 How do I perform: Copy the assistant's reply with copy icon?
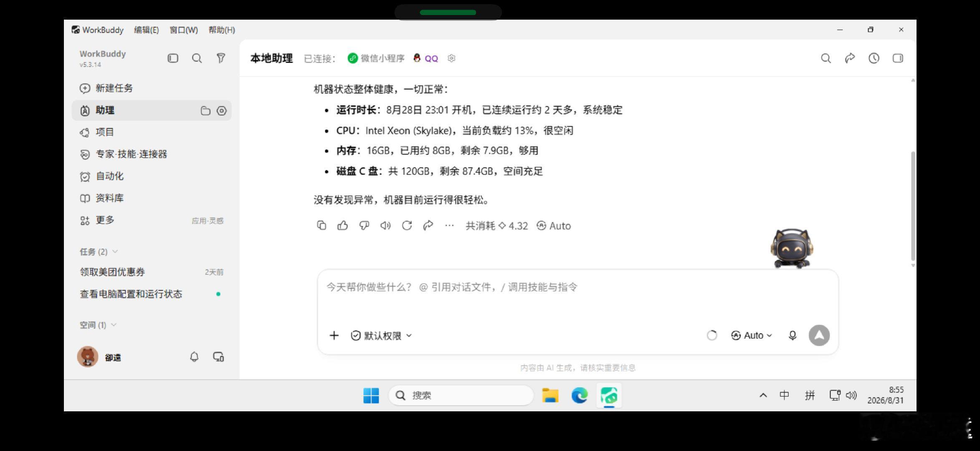click(x=322, y=225)
